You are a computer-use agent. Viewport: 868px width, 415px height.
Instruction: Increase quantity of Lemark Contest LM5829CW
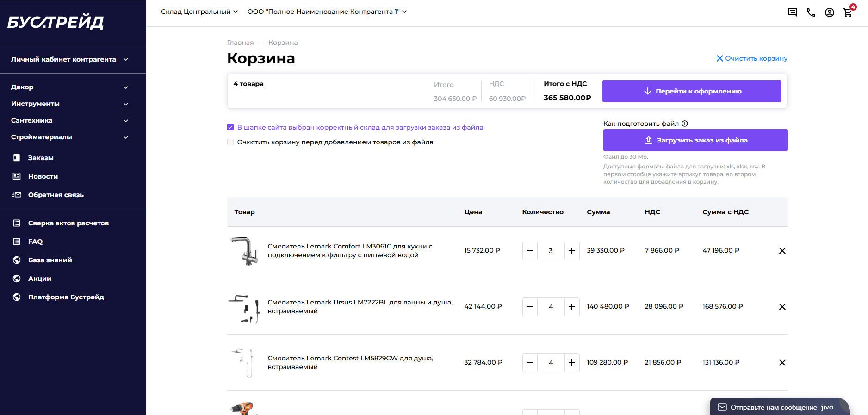coord(572,363)
